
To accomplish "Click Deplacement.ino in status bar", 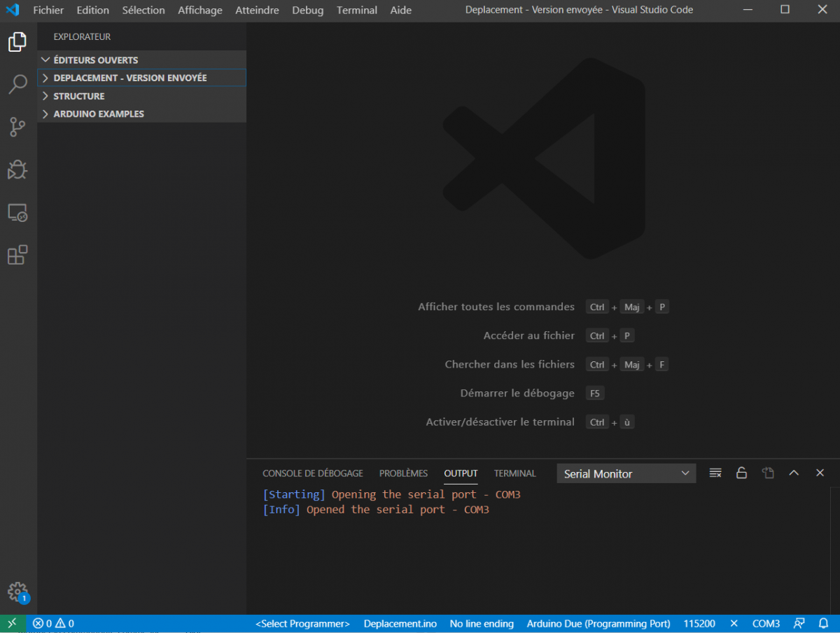I will [x=400, y=624].
